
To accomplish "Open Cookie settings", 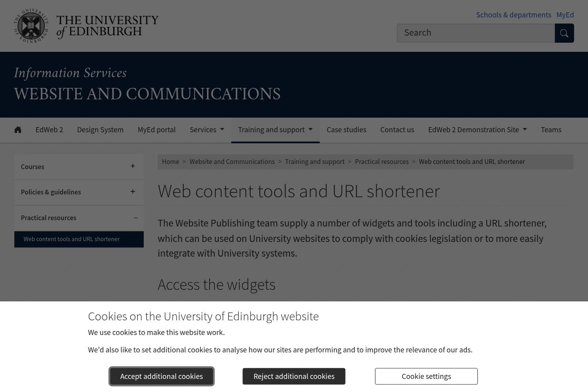I will pyautogui.click(x=426, y=376).
